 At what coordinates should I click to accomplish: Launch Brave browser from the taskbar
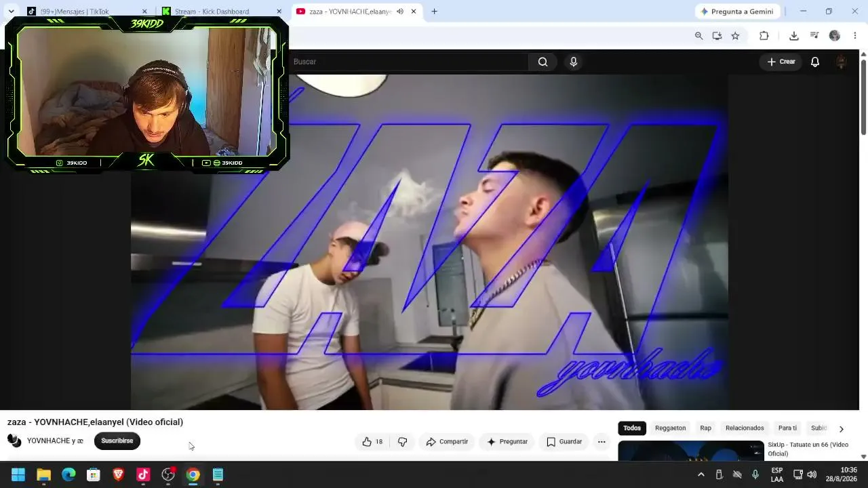119,474
